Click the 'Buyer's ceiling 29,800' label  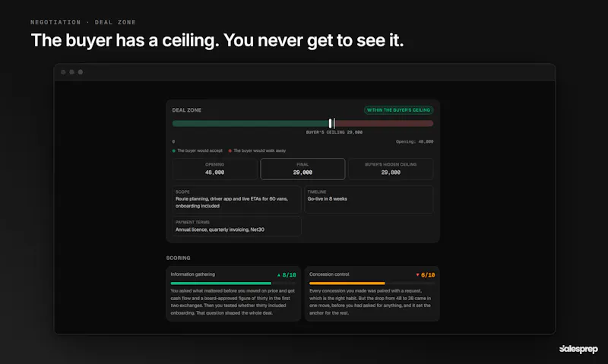click(x=334, y=132)
